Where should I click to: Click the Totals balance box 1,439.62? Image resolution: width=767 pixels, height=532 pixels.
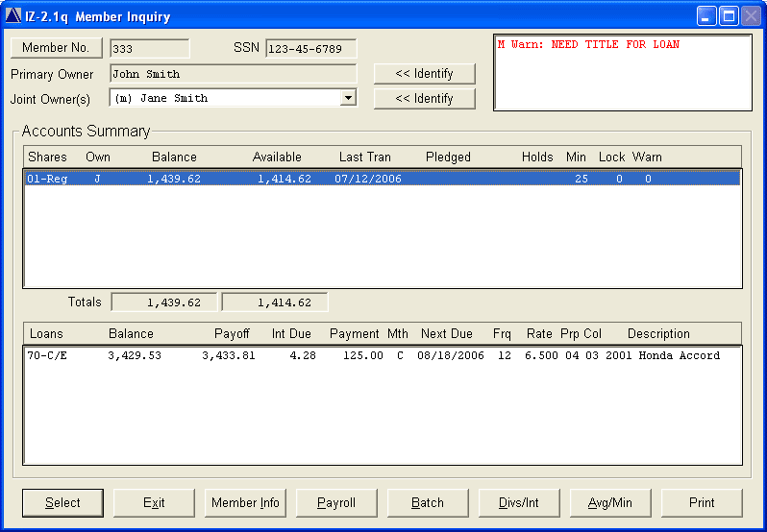click(164, 302)
